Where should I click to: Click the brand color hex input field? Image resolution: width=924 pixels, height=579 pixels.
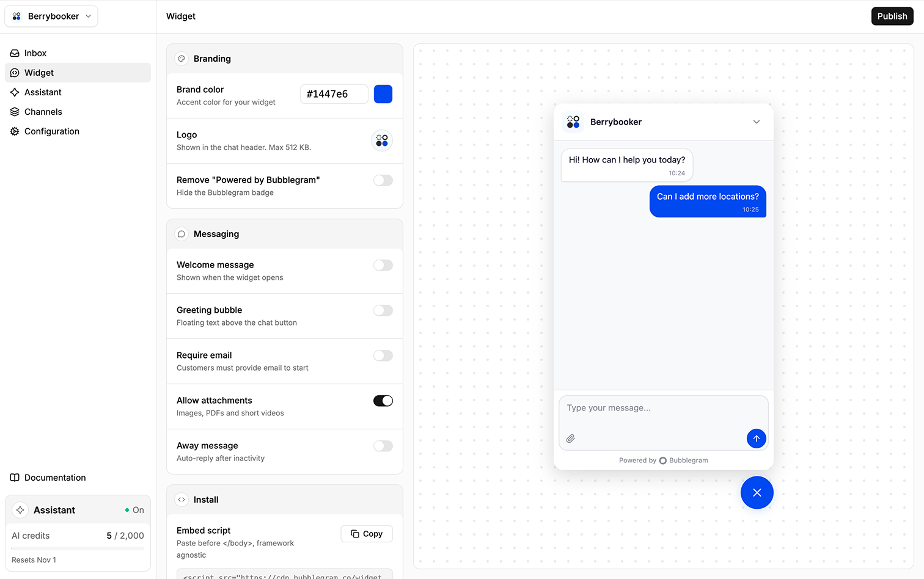334,94
